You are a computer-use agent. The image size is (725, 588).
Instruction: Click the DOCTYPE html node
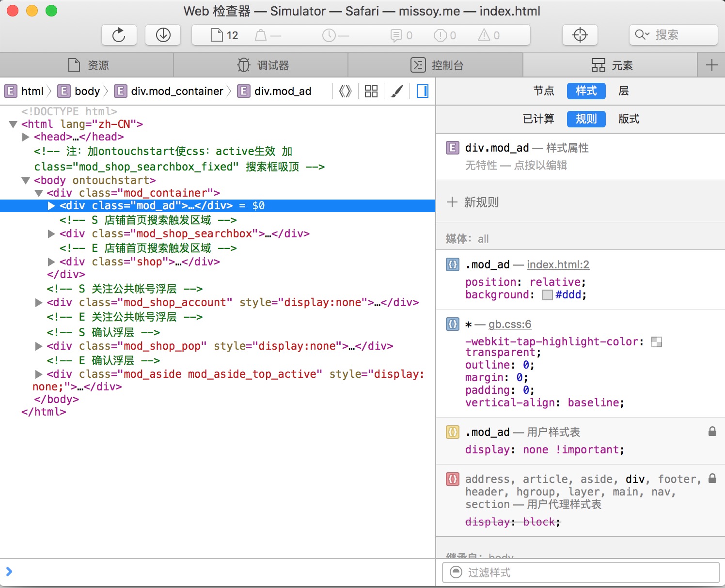(69, 111)
